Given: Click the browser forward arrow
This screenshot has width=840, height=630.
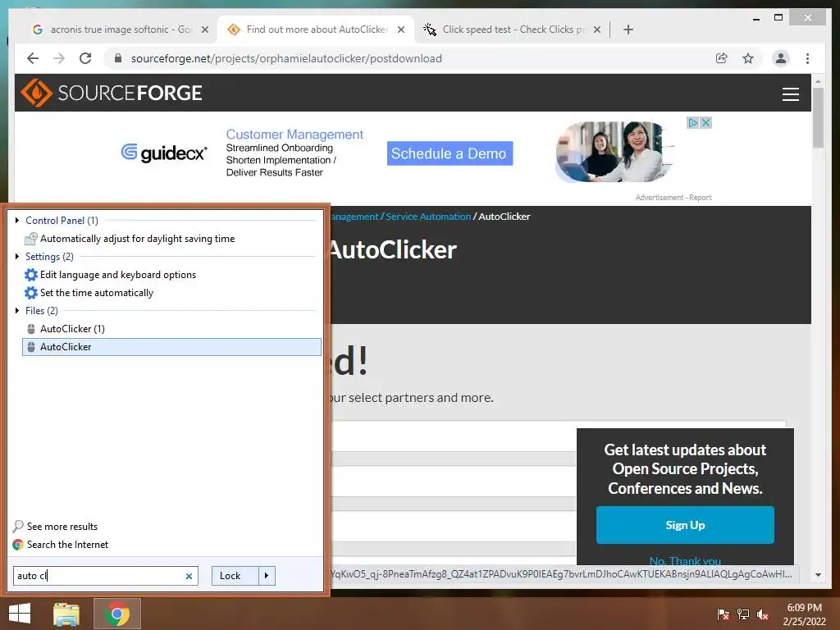Looking at the screenshot, I should 59,58.
